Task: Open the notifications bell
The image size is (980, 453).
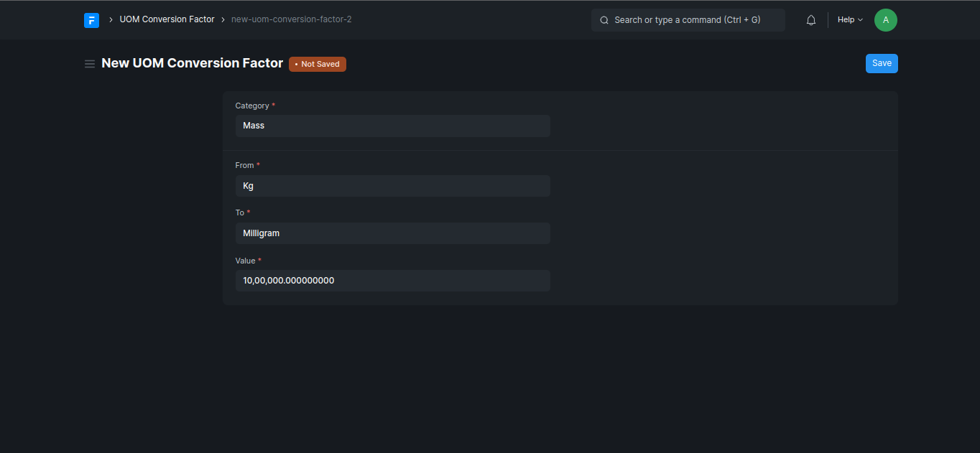Action: (811, 20)
